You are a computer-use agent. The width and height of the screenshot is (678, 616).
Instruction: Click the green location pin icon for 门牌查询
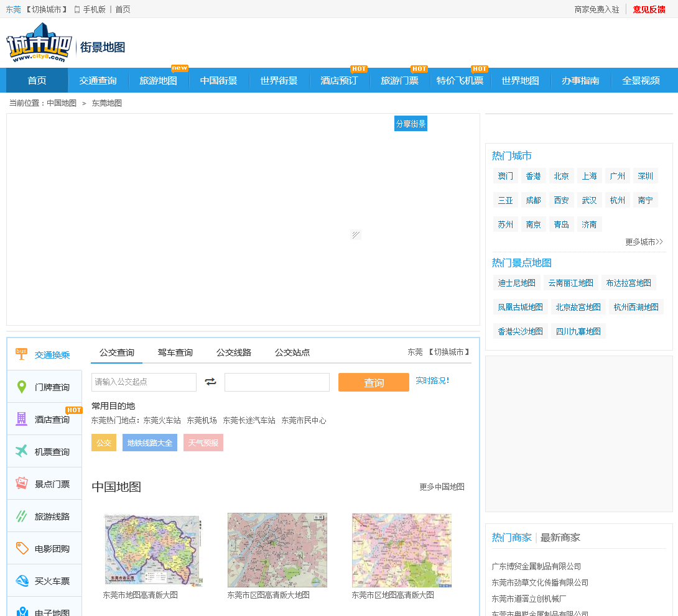(22, 387)
